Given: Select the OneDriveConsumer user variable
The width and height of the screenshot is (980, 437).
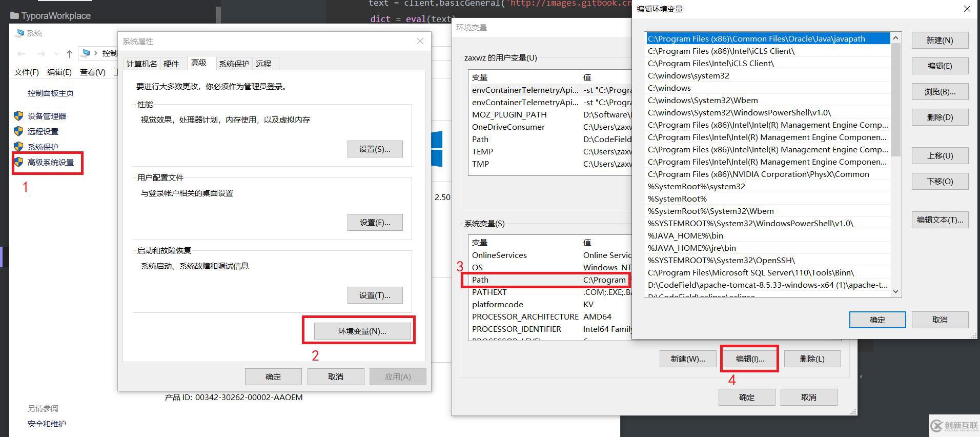Looking at the screenshot, I should click(x=549, y=127).
